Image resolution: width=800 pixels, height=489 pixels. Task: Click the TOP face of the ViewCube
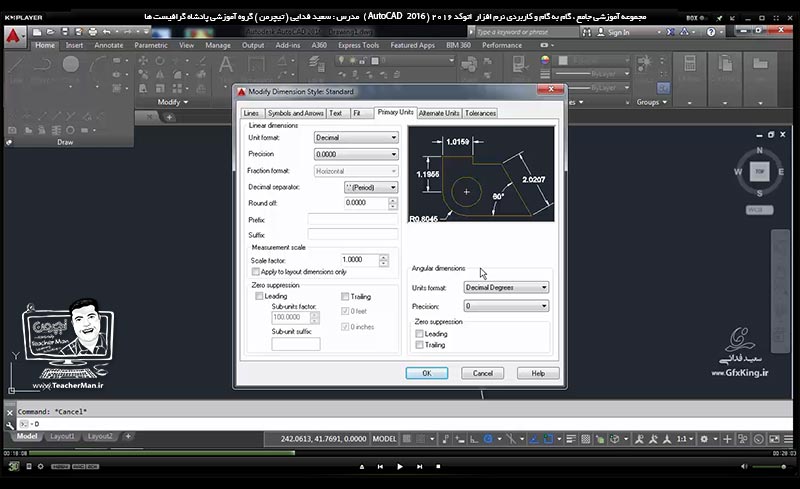click(x=760, y=171)
